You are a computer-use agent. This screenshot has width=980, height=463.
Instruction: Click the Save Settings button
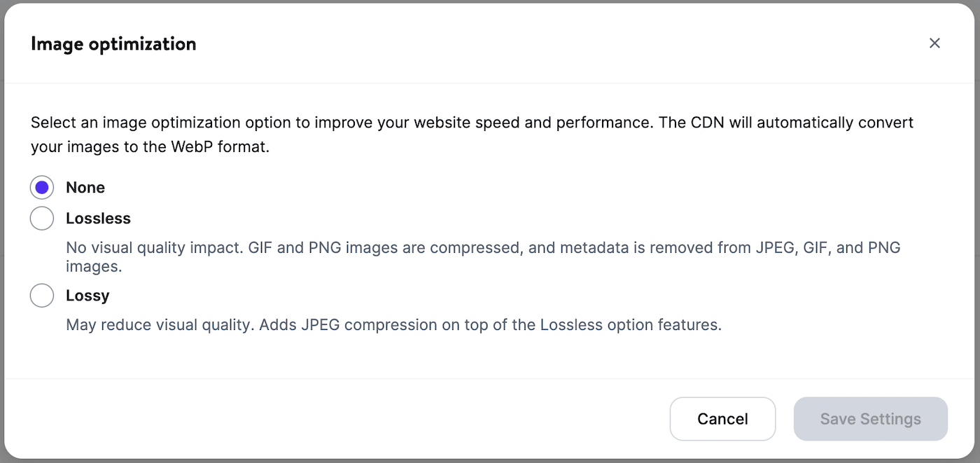point(870,419)
